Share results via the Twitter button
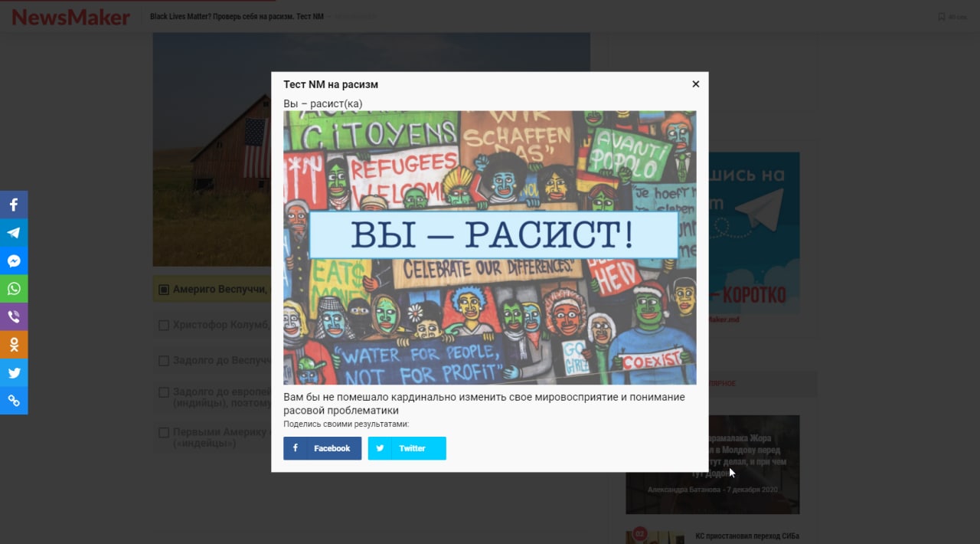This screenshot has width=980, height=544. click(x=407, y=448)
